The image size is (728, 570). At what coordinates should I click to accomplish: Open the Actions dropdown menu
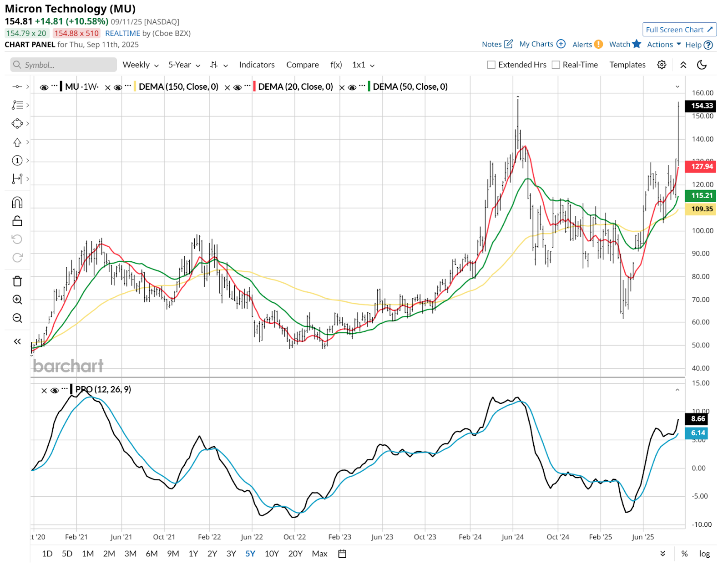(x=664, y=44)
